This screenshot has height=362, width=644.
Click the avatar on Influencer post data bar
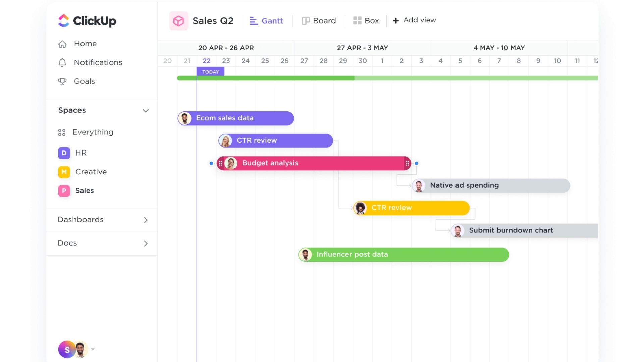tap(305, 255)
